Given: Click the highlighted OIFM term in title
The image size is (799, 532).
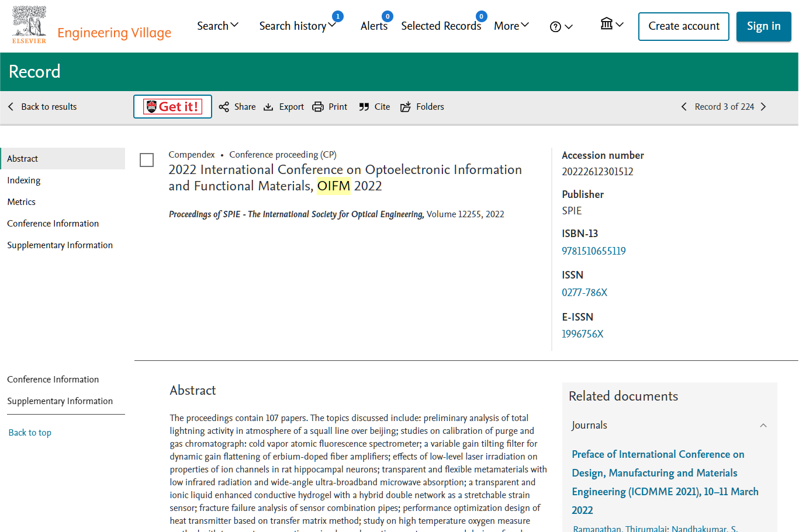Looking at the screenshot, I should tap(334, 186).
